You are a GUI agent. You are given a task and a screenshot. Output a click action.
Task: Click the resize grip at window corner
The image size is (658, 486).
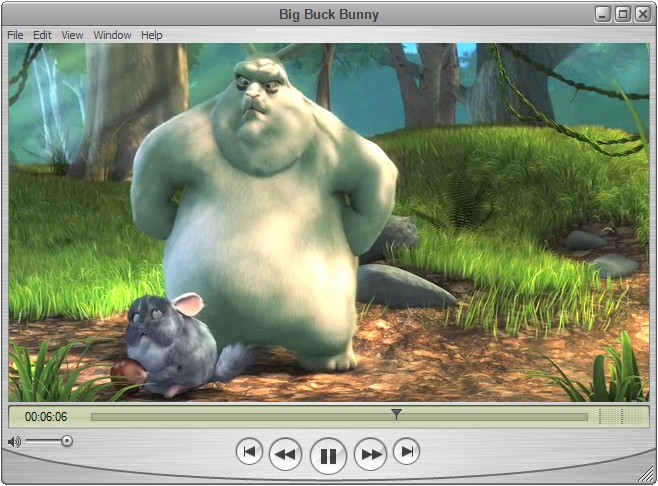[646, 475]
